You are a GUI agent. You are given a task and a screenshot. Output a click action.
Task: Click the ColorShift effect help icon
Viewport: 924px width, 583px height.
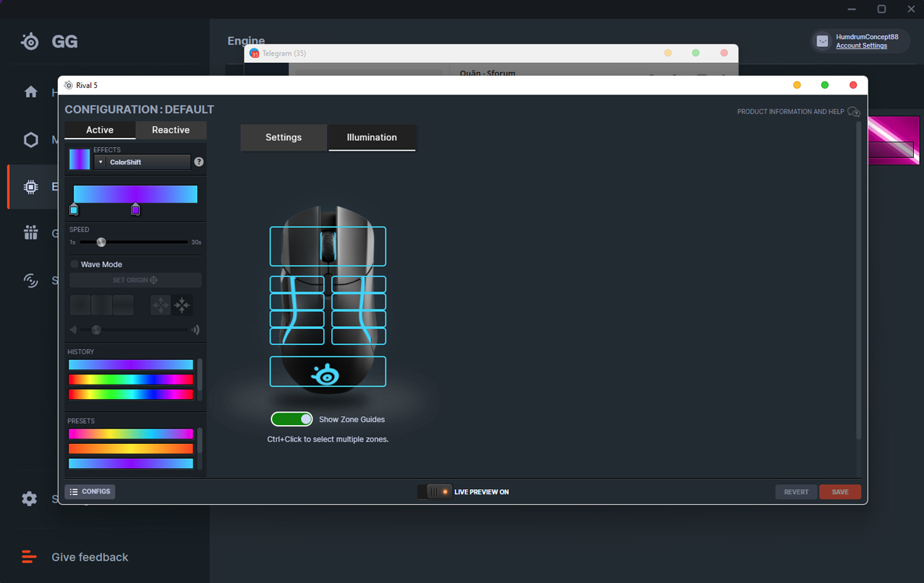199,162
